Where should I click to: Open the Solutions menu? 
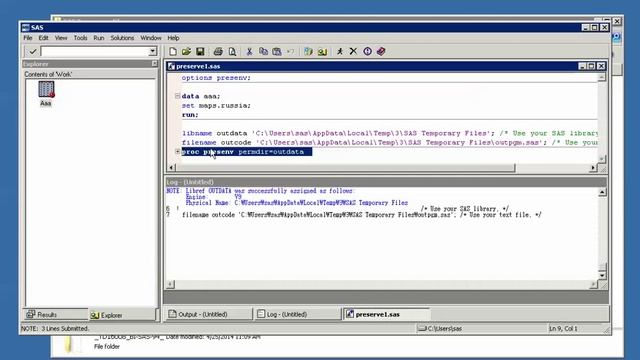pos(122,38)
